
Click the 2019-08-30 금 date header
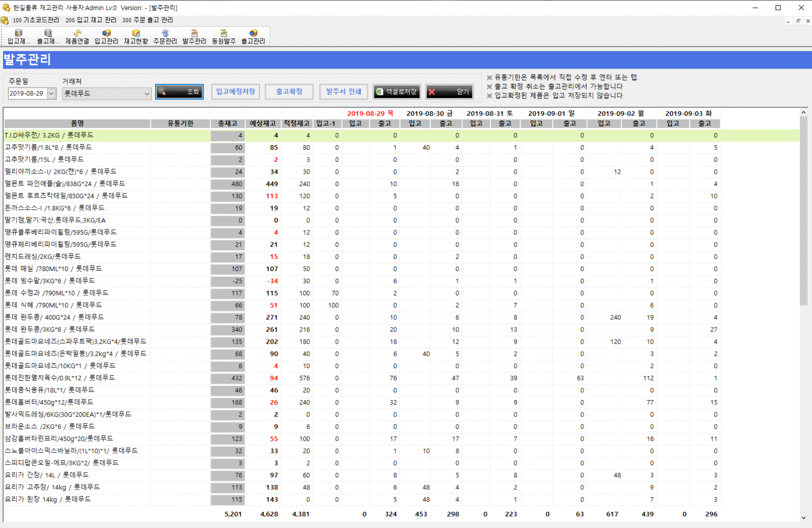(429, 113)
